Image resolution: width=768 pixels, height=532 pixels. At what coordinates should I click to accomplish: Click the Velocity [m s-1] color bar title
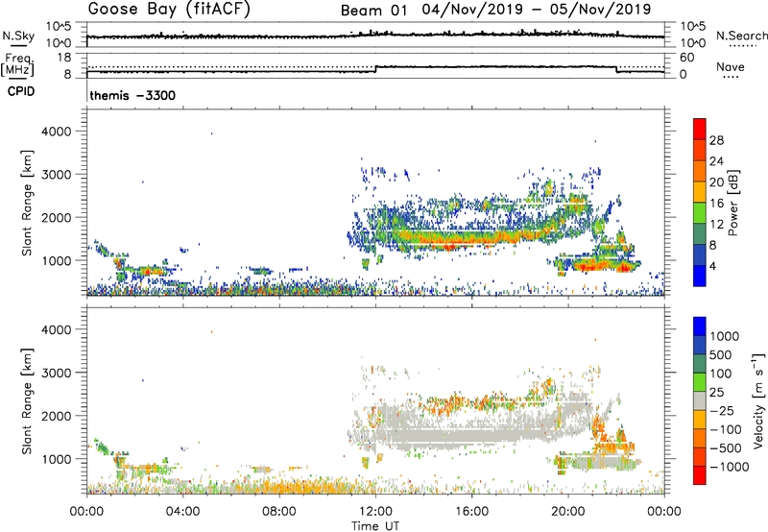[x=758, y=400]
